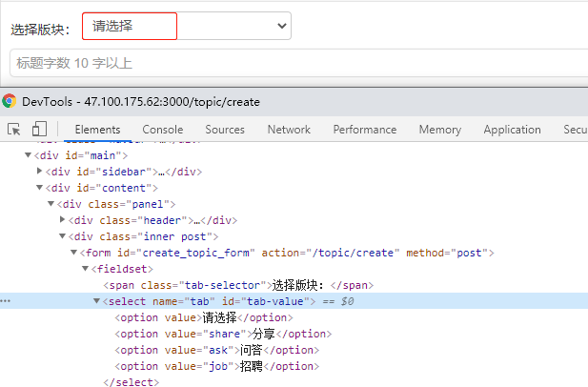Switch to the Elements tab
This screenshot has height=387, width=588.
[x=97, y=130]
